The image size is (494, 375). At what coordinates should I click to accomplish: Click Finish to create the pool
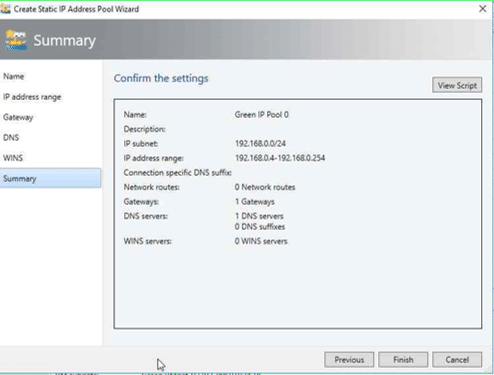pyautogui.click(x=403, y=360)
